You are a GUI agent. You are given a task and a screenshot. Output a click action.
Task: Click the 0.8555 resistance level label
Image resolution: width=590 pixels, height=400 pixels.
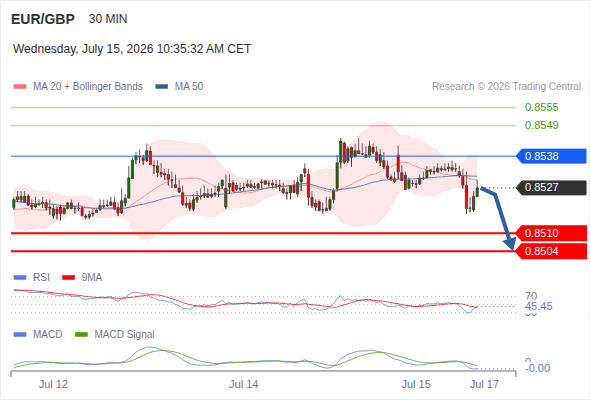[541, 107]
